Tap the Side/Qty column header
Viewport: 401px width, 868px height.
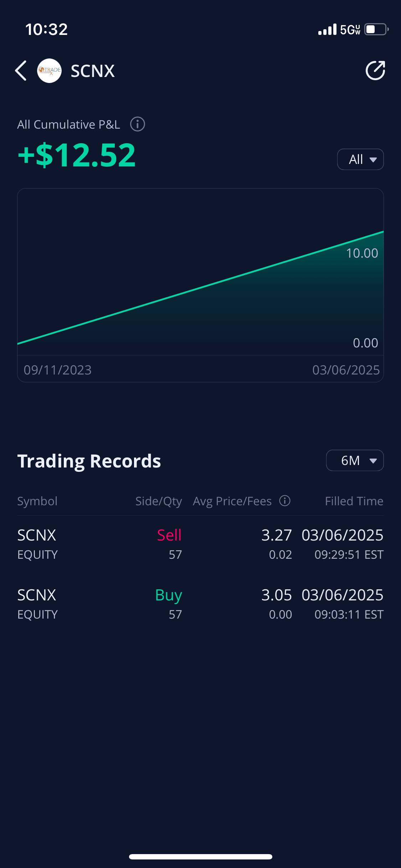point(159,501)
